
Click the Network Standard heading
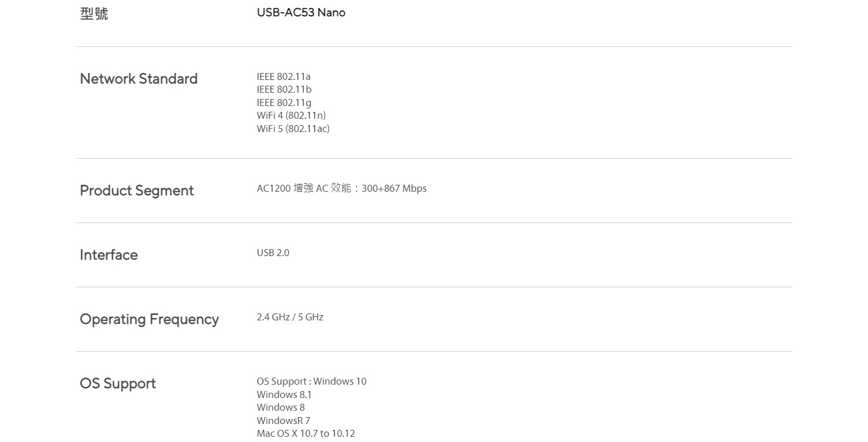[138, 79]
